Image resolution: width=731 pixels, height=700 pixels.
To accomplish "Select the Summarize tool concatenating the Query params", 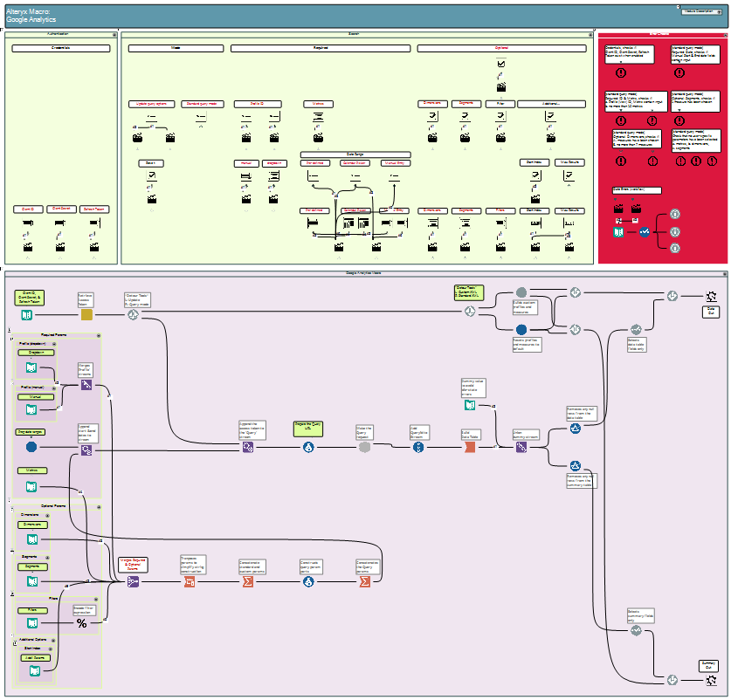I will 365,581.
